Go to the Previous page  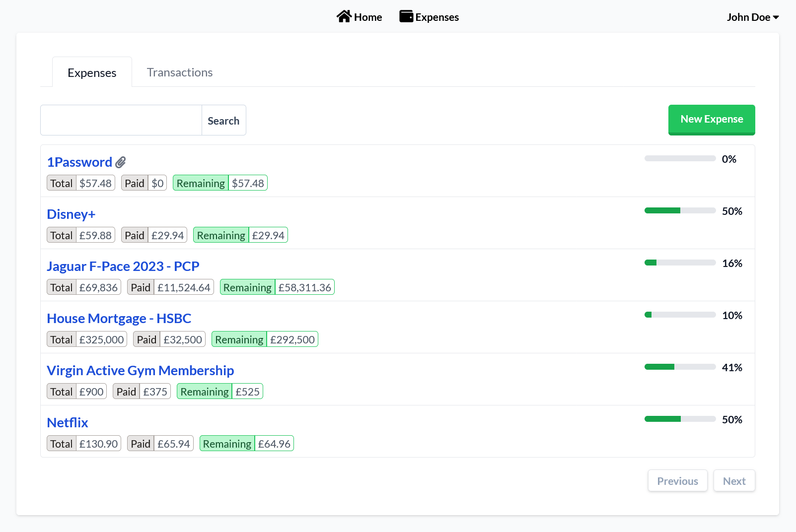click(x=677, y=481)
